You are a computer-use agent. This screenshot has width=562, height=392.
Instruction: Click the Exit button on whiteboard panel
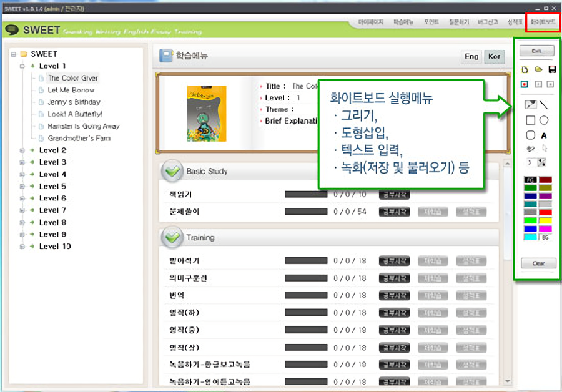(x=536, y=51)
